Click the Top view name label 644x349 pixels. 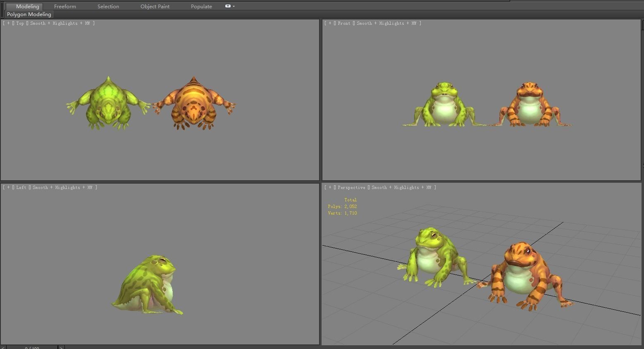(x=20, y=23)
